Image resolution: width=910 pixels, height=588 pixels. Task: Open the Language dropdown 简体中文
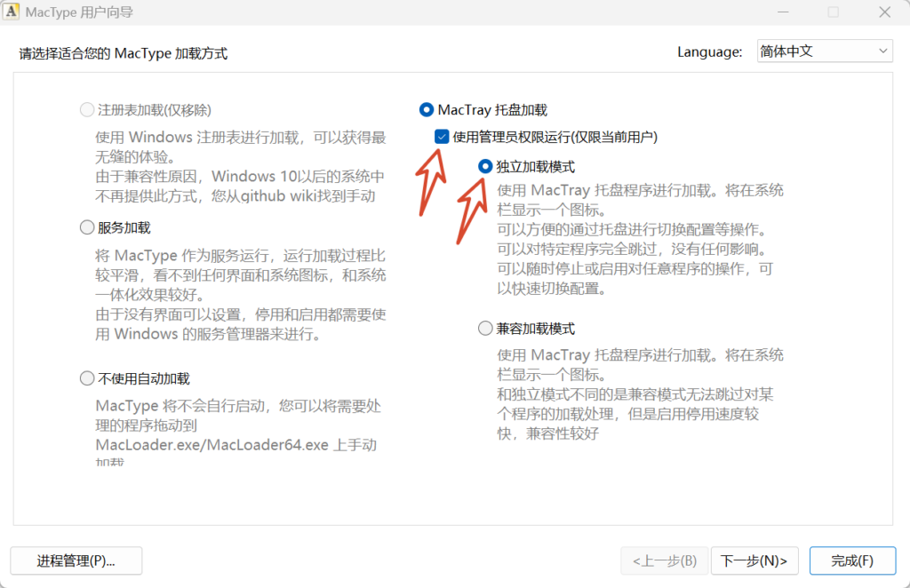(825, 51)
